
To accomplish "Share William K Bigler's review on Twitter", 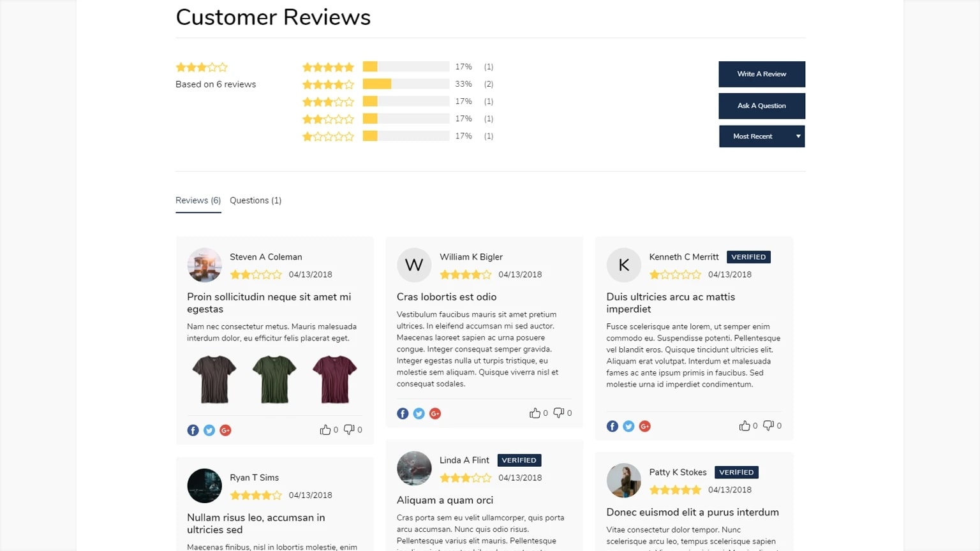I will pos(419,414).
